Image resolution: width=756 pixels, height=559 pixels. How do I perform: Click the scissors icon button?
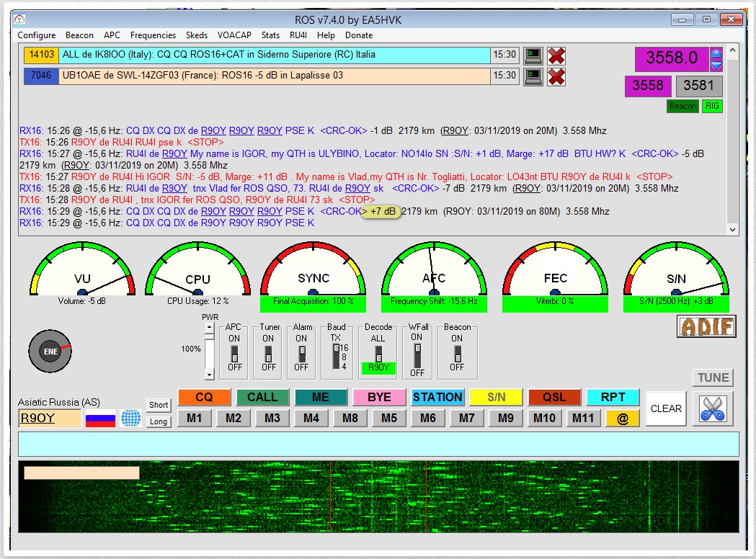[712, 408]
